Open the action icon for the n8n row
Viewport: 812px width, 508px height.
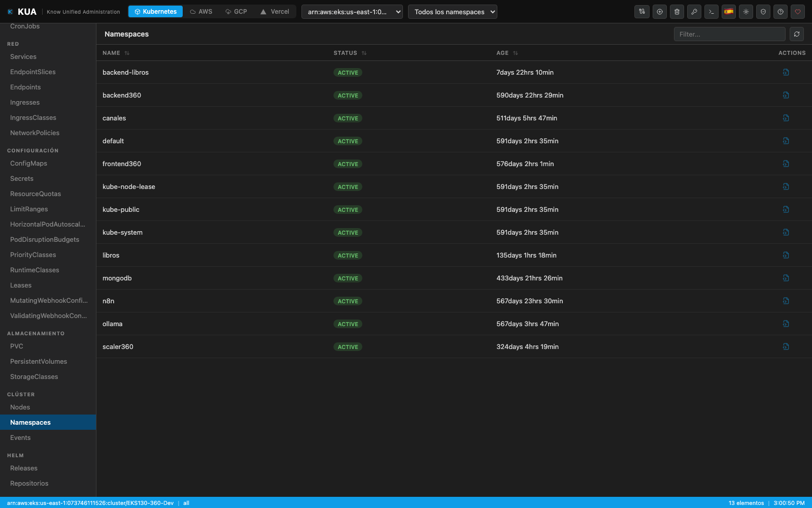pyautogui.click(x=786, y=301)
